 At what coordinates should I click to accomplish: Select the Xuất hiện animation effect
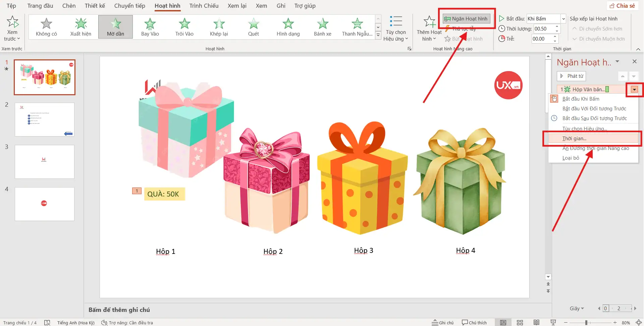80,27
